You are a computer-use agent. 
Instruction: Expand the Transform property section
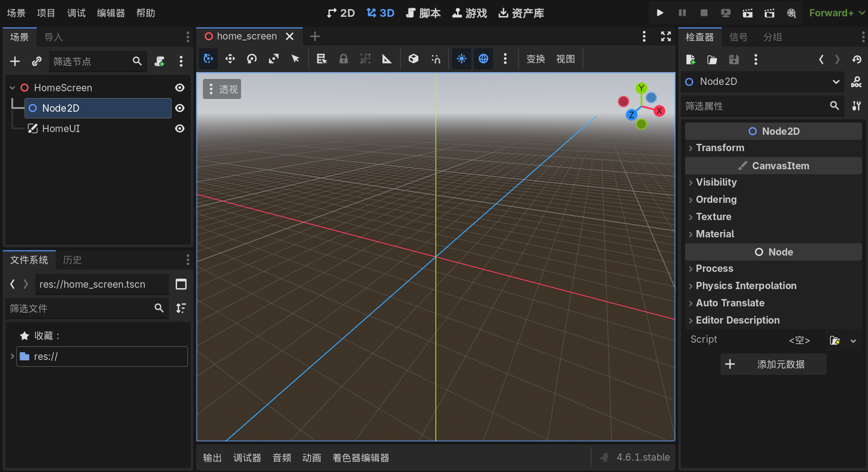pyautogui.click(x=720, y=148)
